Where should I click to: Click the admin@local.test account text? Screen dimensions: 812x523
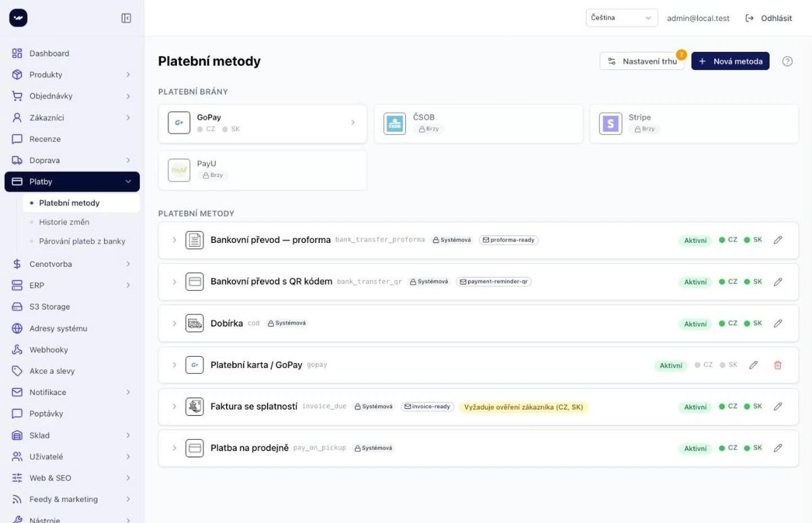698,19
